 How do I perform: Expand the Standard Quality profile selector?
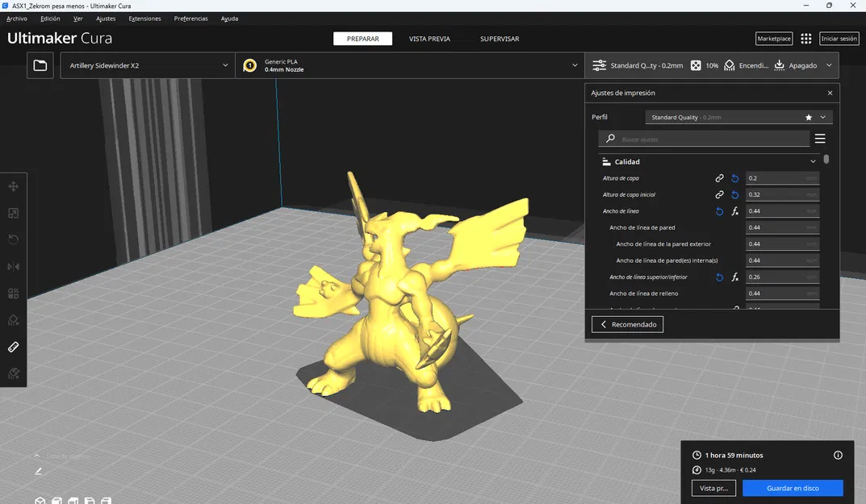(823, 117)
